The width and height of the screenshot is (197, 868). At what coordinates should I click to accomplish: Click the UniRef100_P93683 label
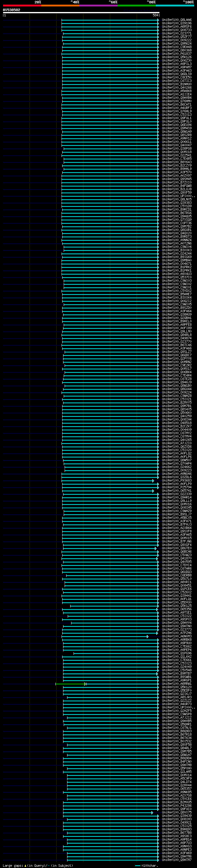pos(177,481)
